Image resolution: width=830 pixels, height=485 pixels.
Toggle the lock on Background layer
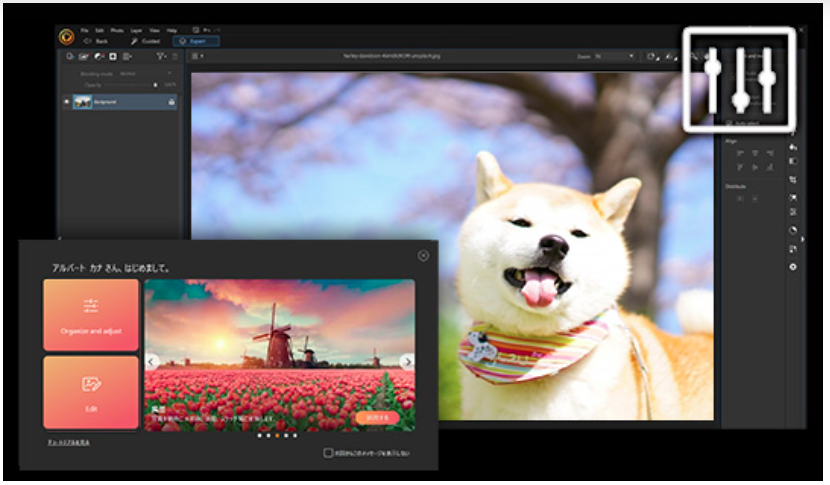(172, 101)
